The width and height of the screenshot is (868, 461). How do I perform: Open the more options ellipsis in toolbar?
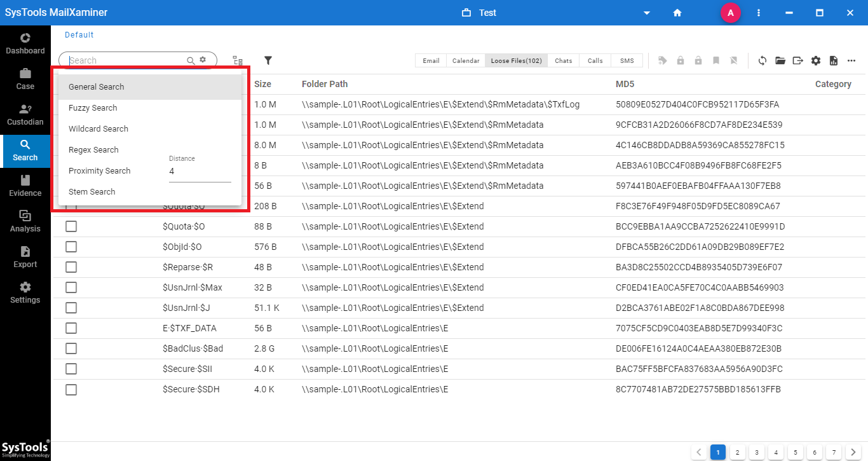click(x=851, y=60)
